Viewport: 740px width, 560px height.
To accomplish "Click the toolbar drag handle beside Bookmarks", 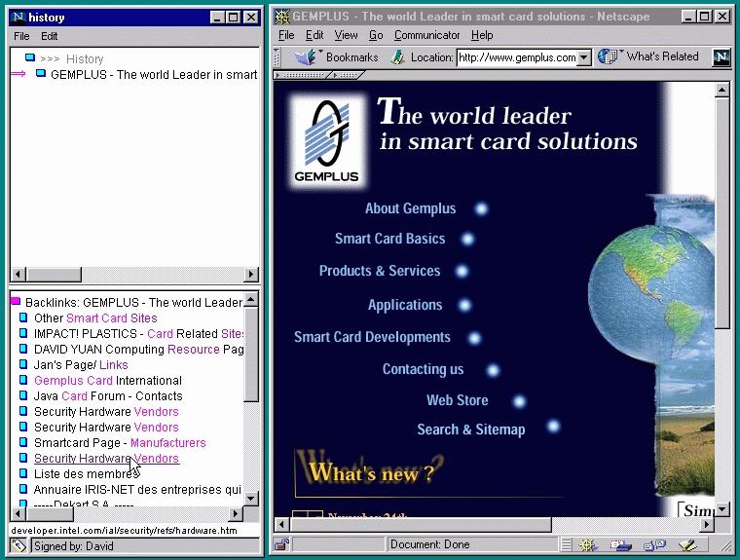I will point(277,57).
